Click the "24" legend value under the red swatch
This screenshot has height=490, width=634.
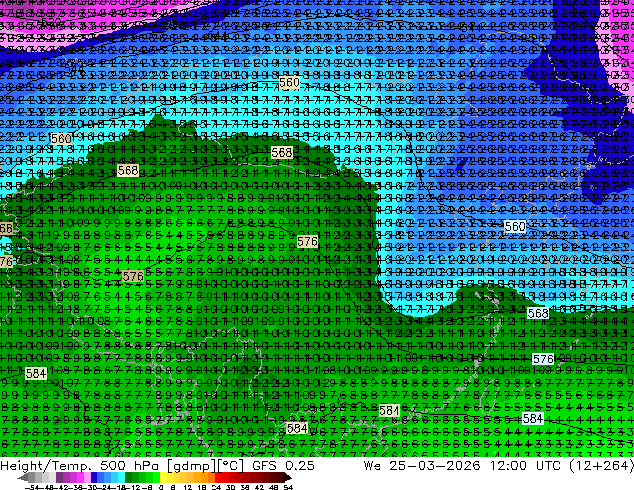pos(216,488)
